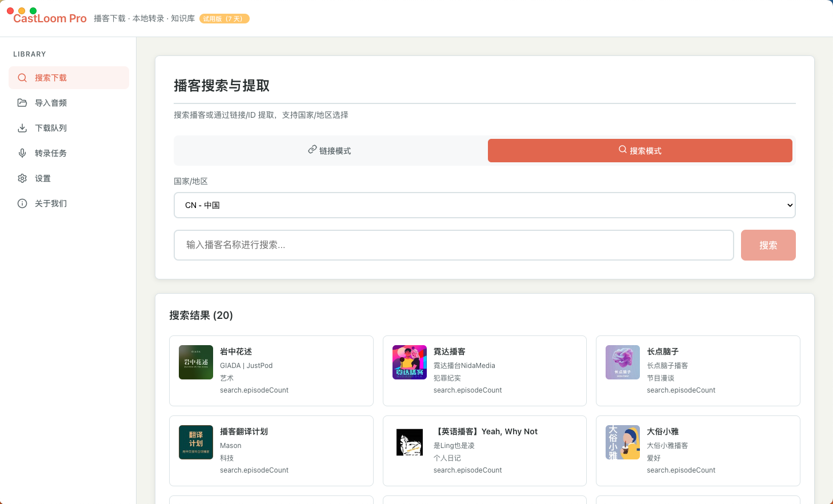Select the 大俗小雅 podcast cover thumbnail
833x504 pixels.
[x=623, y=442]
